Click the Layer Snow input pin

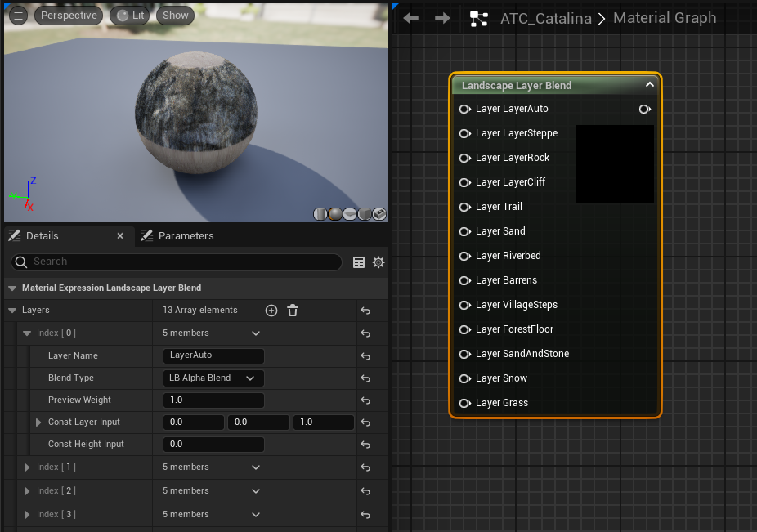coord(464,378)
